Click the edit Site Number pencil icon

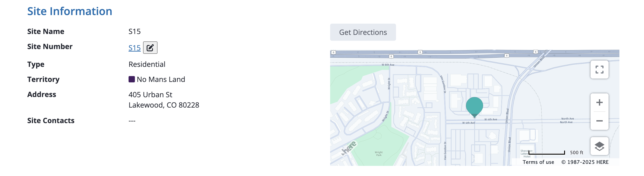pos(150,48)
